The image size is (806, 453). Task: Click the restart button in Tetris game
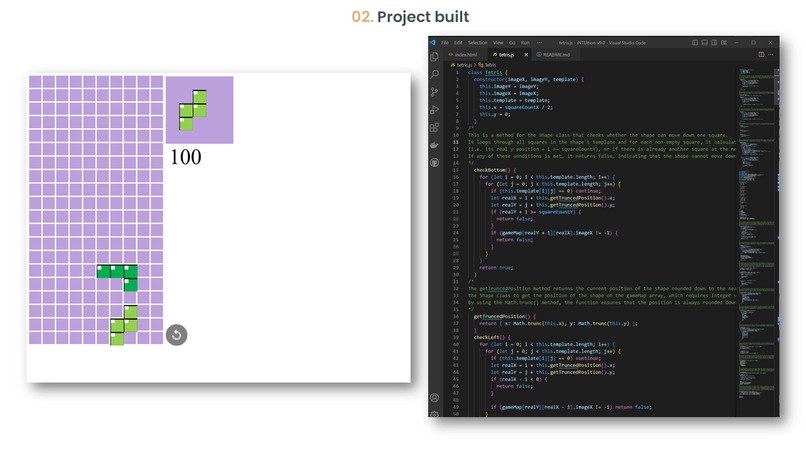(x=176, y=335)
